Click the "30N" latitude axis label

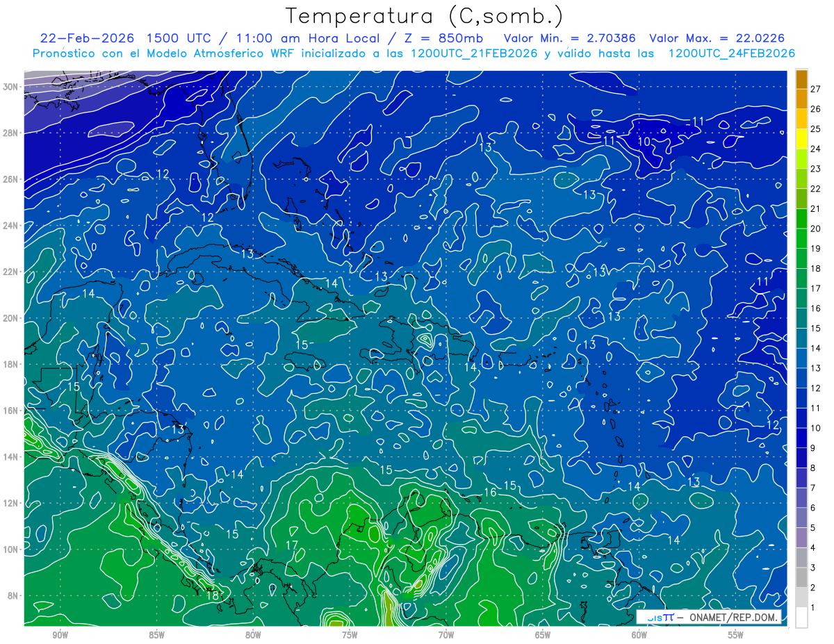[12, 86]
